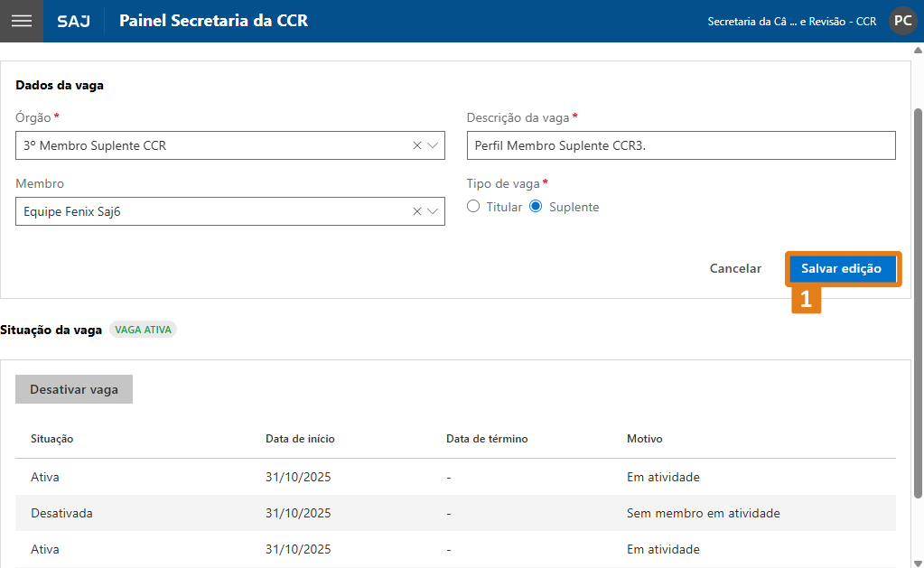The image size is (924, 568).
Task: Click the SAJ logo in header
Action: point(73,21)
